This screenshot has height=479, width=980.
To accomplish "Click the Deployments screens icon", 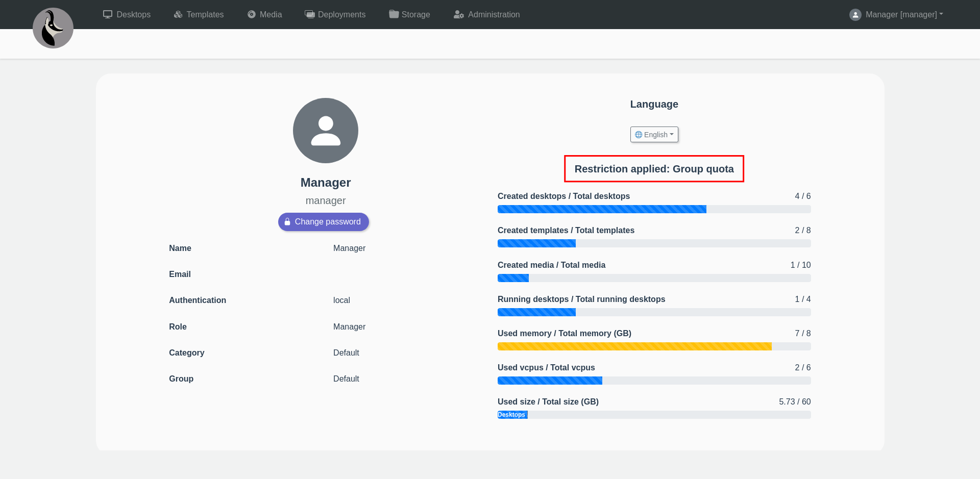I will coord(310,14).
